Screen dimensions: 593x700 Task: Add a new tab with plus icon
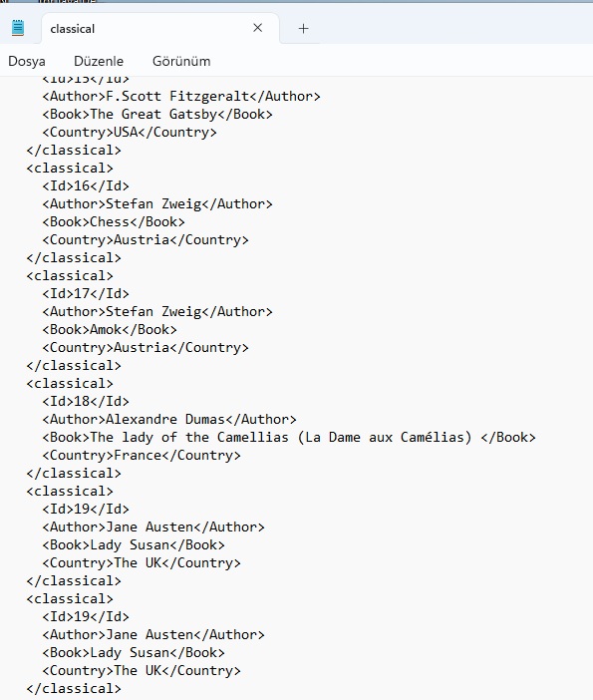303,29
